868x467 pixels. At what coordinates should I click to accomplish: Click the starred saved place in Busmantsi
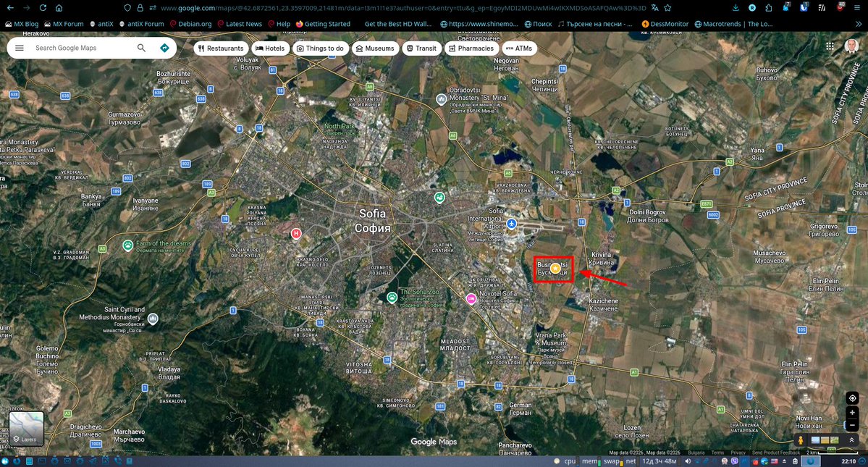coord(555,269)
